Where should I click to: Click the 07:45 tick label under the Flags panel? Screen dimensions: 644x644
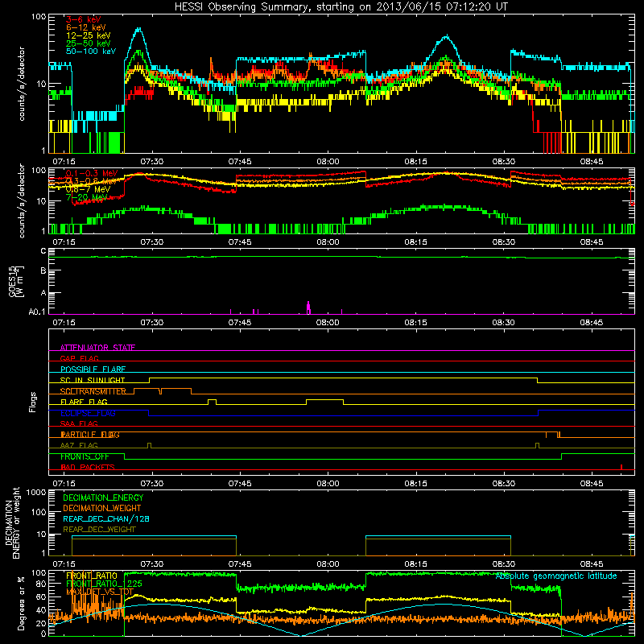[240, 484]
